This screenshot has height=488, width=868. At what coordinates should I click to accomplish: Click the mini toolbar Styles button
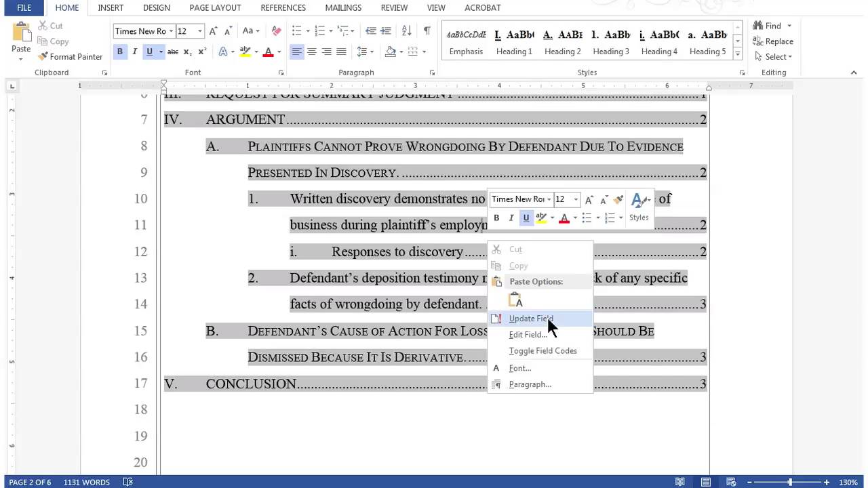coord(639,207)
